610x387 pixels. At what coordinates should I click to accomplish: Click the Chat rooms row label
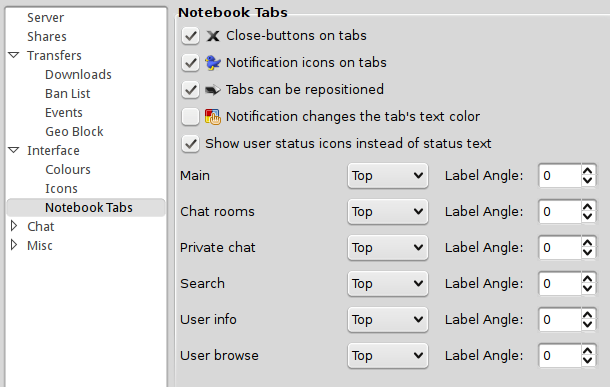pyautogui.click(x=217, y=212)
